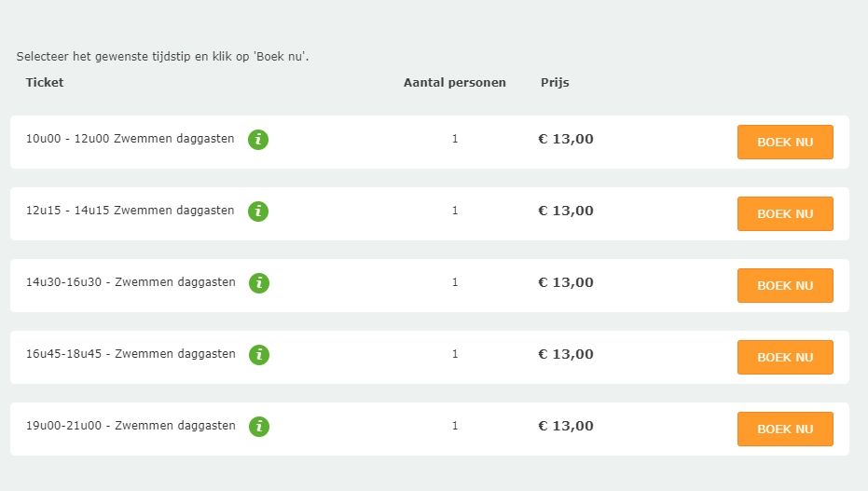The image size is (868, 491).
Task: Select the 14u30-16u30 Zwemmen daggasten ticket name
Action: [x=131, y=282]
